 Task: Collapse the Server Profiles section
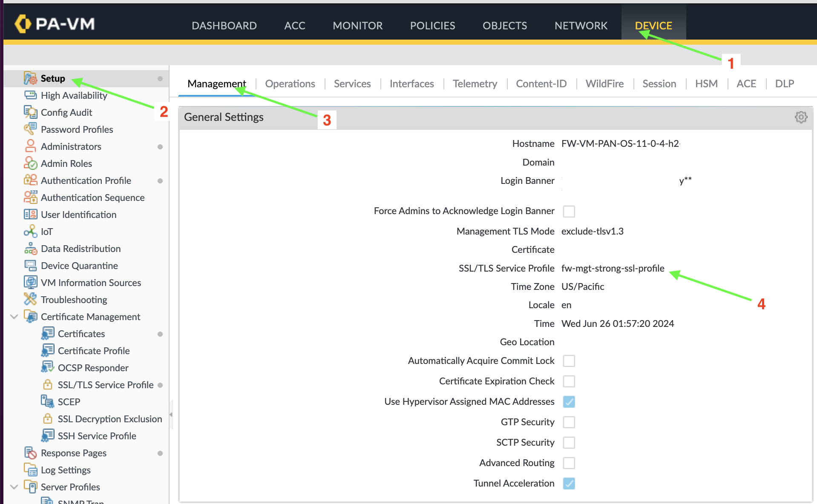point(14,487)
